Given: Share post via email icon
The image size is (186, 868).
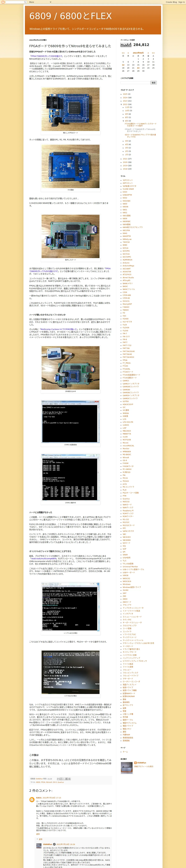Looking at the screenshot, I should pos(58,779).
